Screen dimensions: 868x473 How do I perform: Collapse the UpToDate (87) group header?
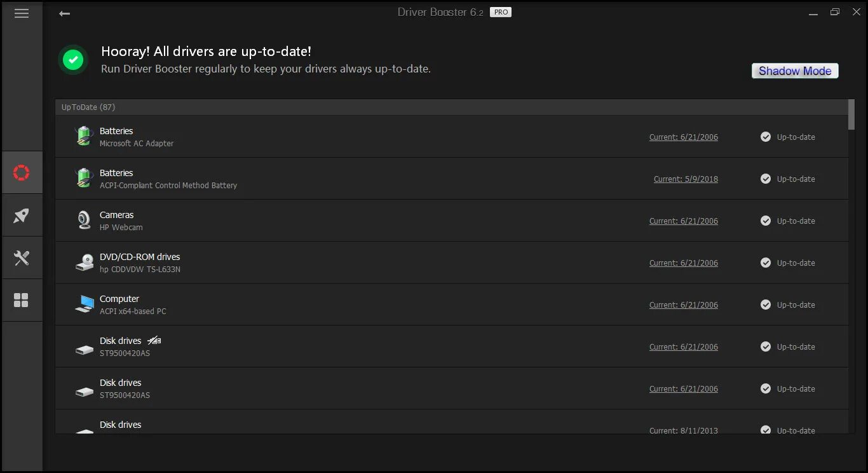pos(451,107)
